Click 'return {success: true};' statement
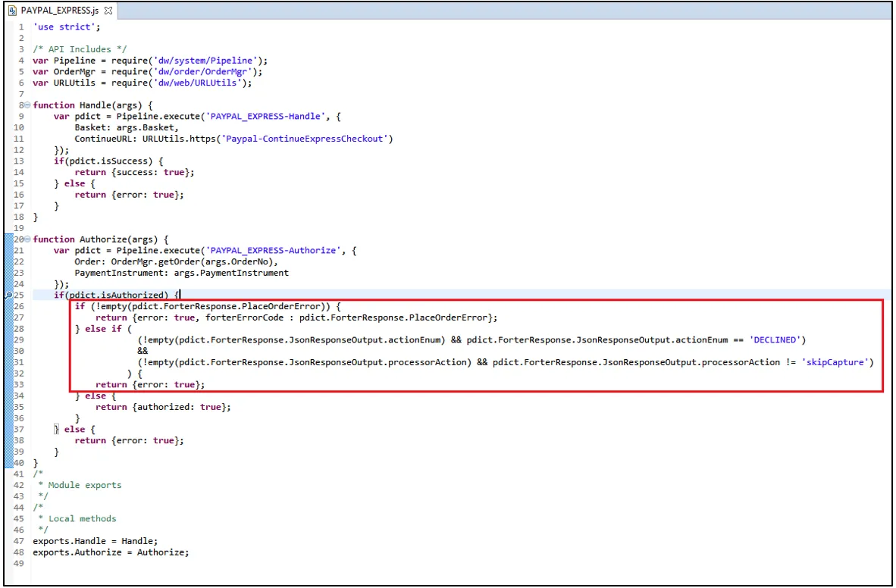The height and width of the screenshot is (588, 896). click(134, 172)
